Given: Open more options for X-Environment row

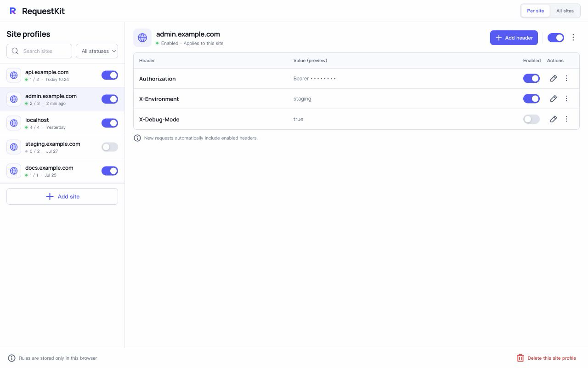Looking at the screenshot, I should [566, 99].
